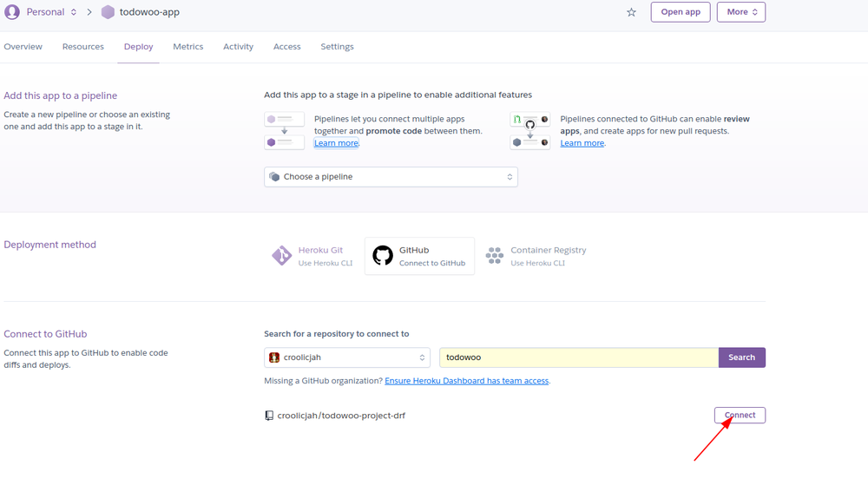Click the Add this app to a pipeline heading

[61, 95]
